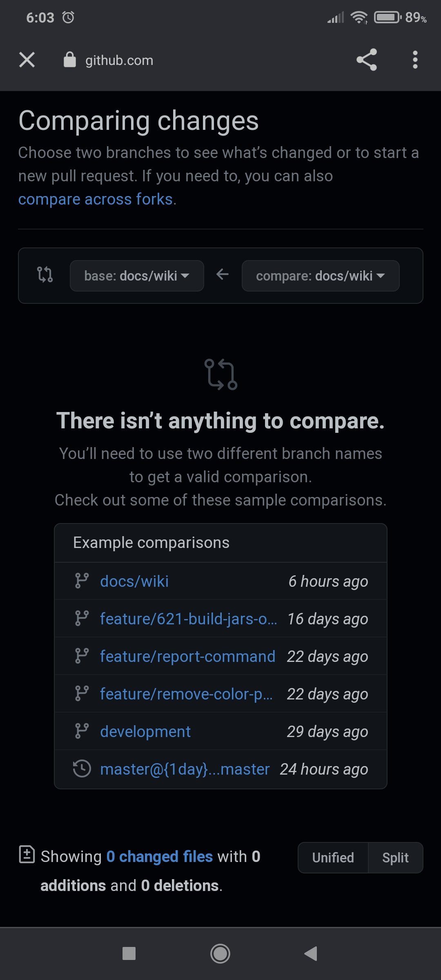Click the branch icon beside docs/wiki example
This screenshot has height=980, width=441.
82,581
